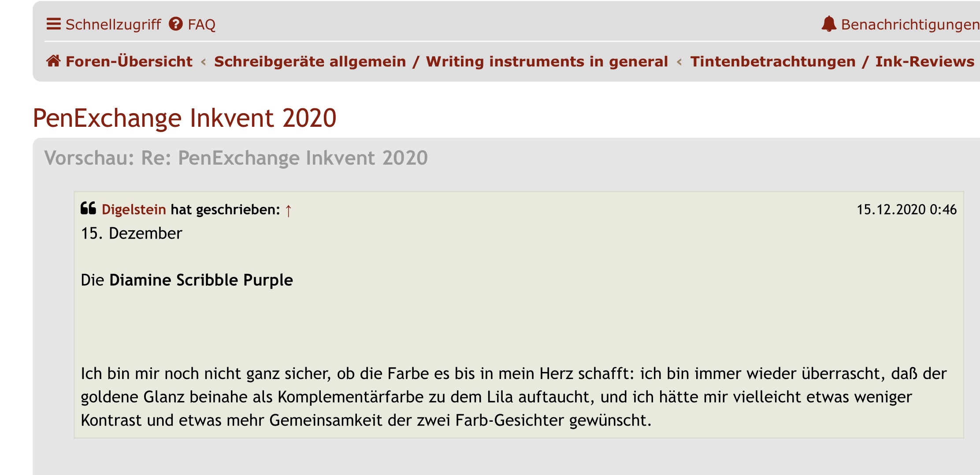
Task: Click the Vorschau: Re: PenExchange Inkvent heading
Action: 236,158
